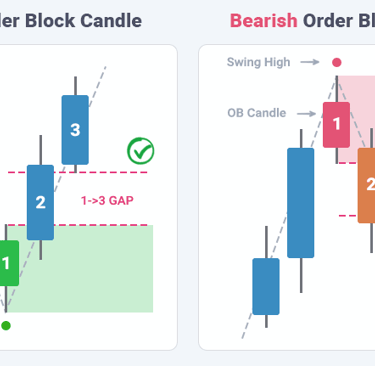Click the OB Candle label text

(257, 113)
